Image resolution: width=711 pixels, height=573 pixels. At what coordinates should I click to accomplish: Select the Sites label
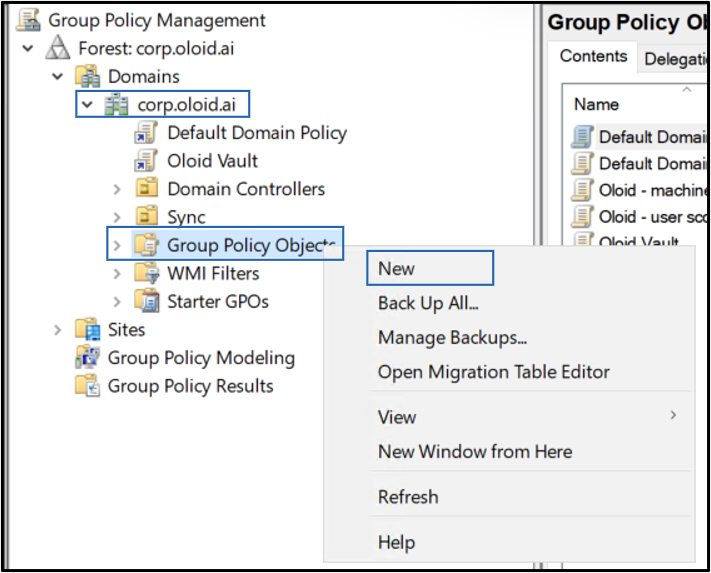126,330
